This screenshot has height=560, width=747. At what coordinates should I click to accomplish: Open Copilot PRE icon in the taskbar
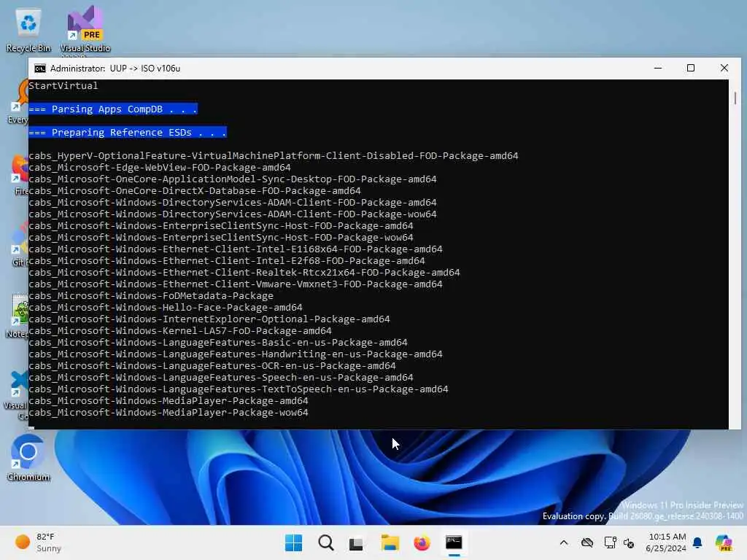724,542
